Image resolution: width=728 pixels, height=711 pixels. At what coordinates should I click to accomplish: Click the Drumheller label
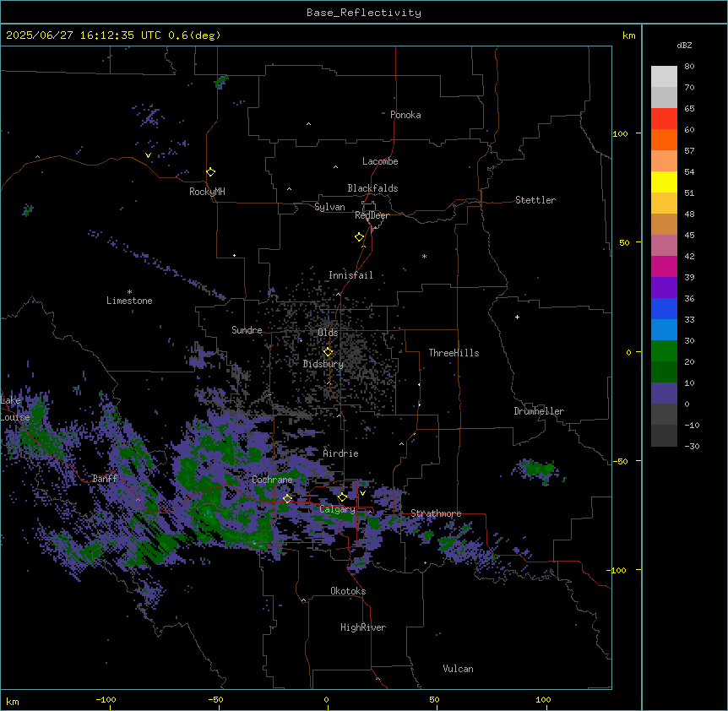click(x=539, y=411)
